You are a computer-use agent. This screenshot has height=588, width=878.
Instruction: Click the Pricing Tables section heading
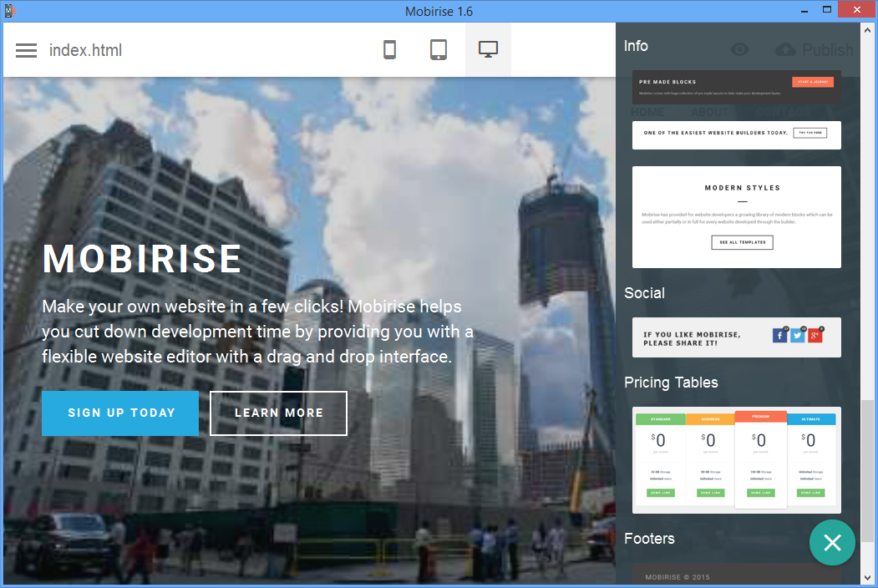pyautogui.click(x=671, y=383)
